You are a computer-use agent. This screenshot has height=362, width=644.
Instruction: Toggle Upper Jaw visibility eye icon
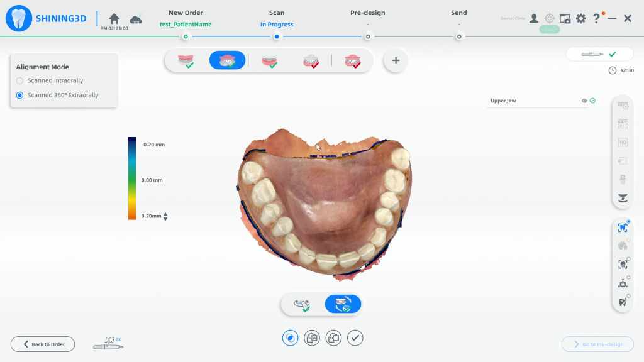tap(584, 101)
